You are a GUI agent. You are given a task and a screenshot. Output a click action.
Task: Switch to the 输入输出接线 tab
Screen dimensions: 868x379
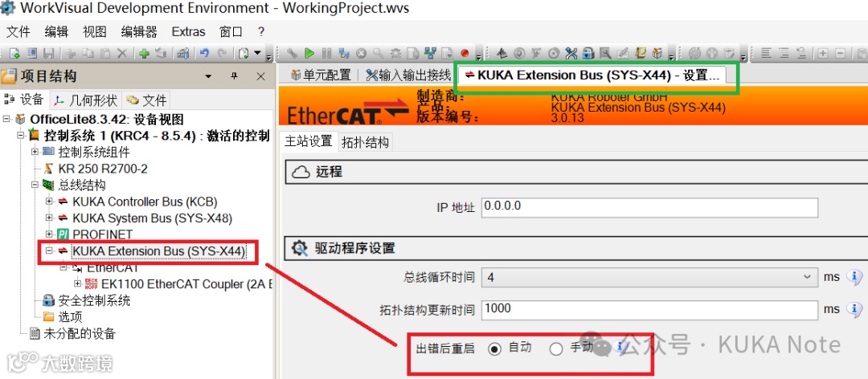pyautogui.click(x=408, y=75)
